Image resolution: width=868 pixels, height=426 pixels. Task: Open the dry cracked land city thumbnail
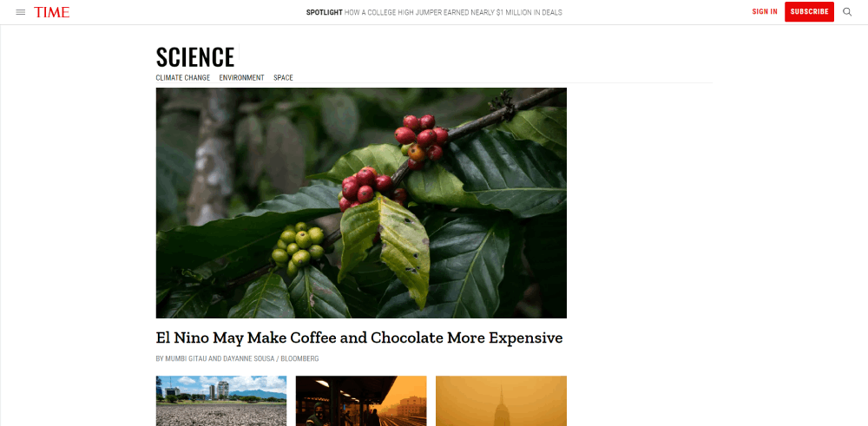pos(220,401)
